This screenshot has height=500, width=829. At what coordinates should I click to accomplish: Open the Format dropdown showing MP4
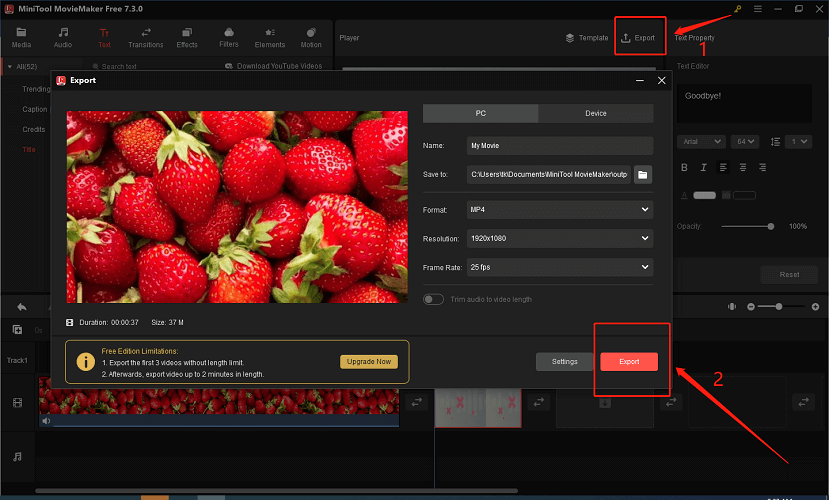point(560,210)
